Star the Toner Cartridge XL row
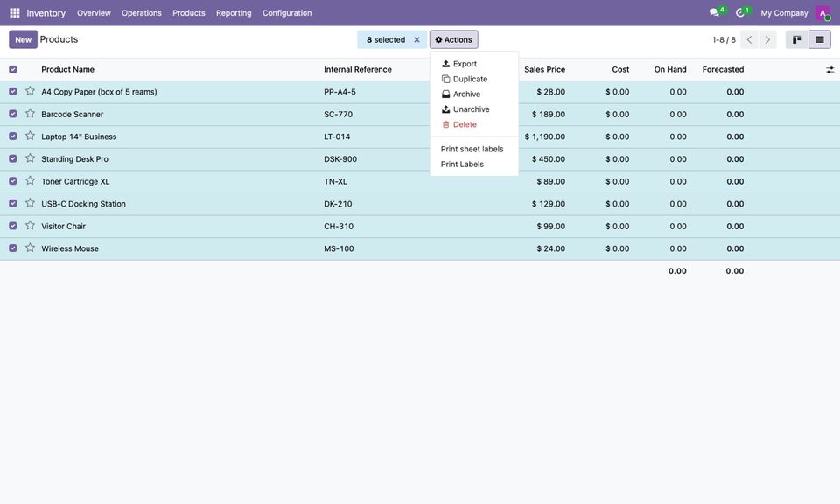Viewport: 840px width, 504px height. [30, 181]
